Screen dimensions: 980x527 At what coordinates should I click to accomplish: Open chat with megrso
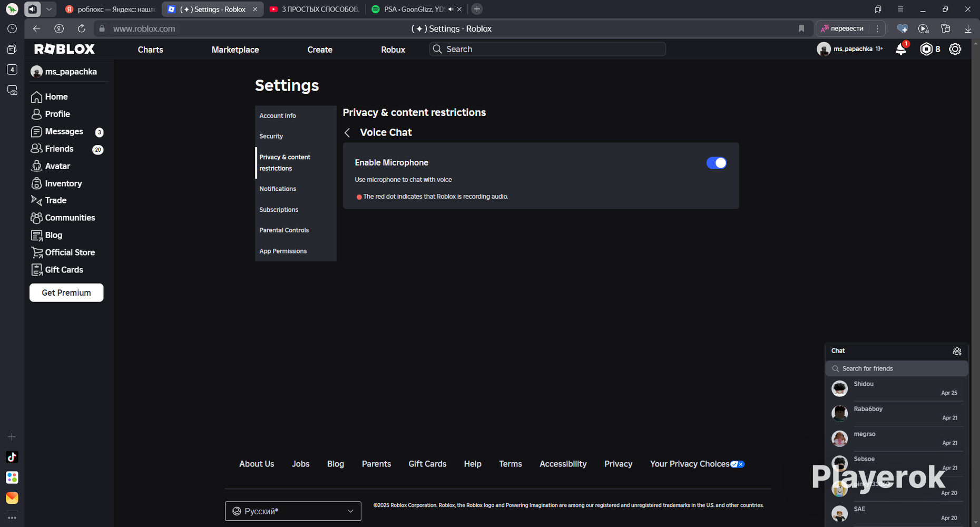click(x=897, y=438)
